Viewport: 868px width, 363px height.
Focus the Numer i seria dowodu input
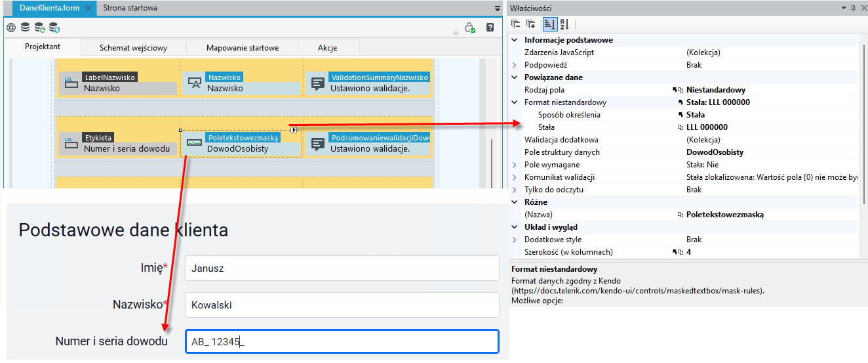click(x=342, y=341)
